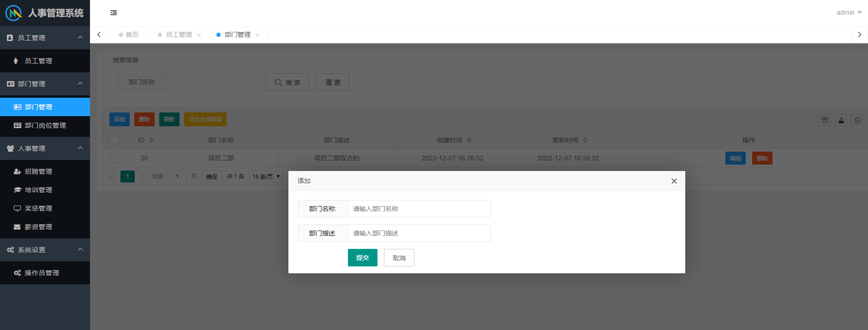Toggle the select-all header checkbox
The image size is (868, 330).
pos(114,140)
